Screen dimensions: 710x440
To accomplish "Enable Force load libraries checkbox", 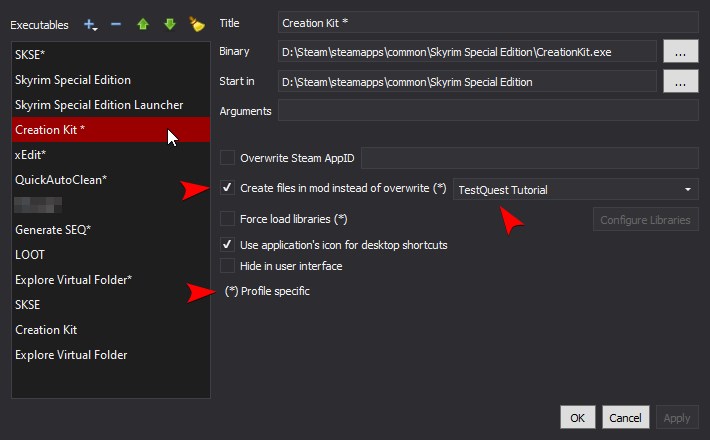I will pyautogui.click(x=227, y=219).
